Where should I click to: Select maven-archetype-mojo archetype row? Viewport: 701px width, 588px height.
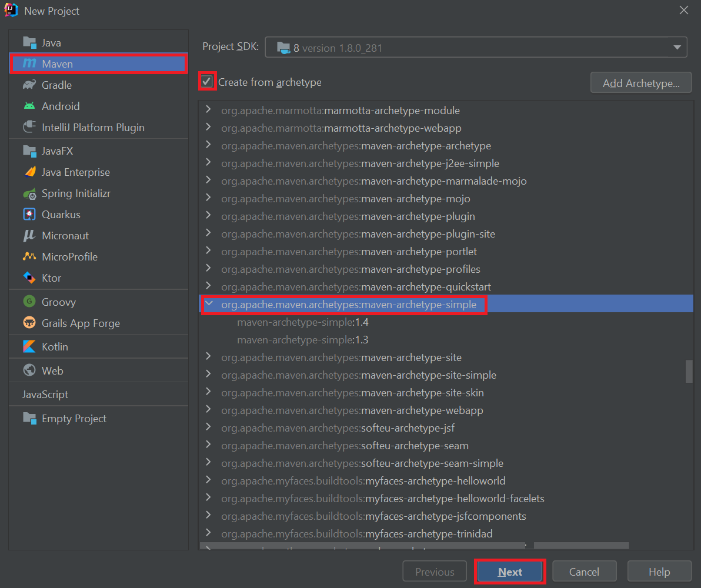(x=446, y=199)
